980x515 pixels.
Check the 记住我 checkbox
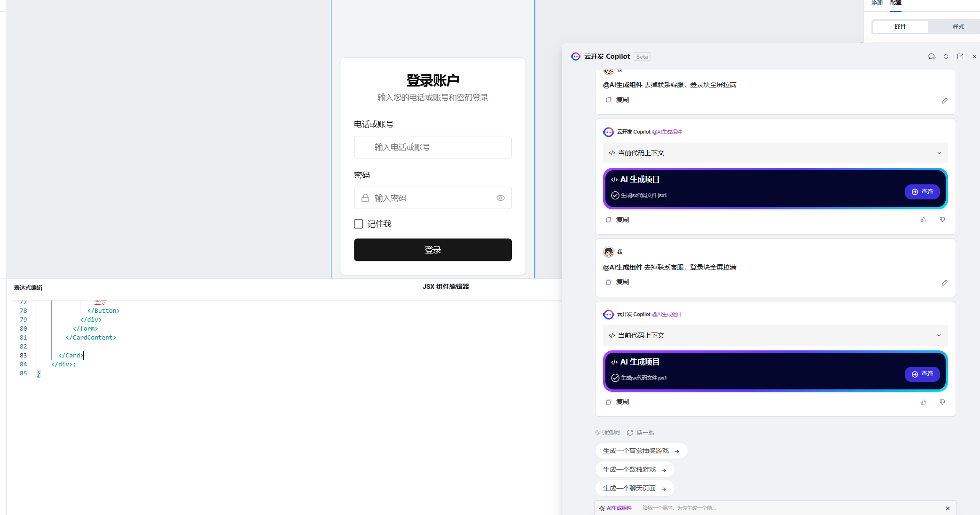(359, 224)
